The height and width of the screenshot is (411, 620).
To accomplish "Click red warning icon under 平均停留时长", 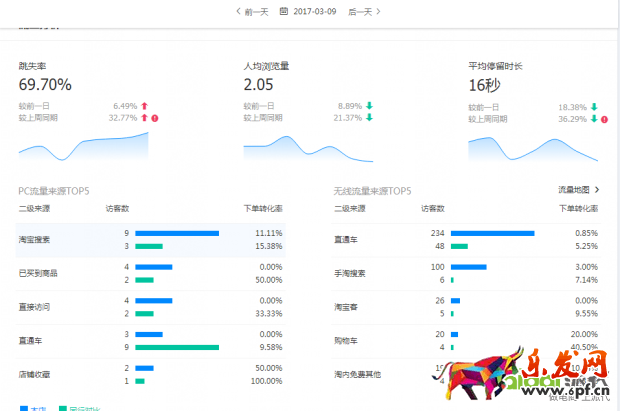I will (x=605, y=118).
